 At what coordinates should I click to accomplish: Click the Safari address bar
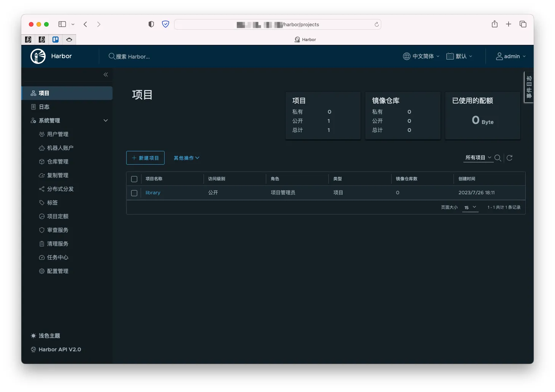(277, 24)
